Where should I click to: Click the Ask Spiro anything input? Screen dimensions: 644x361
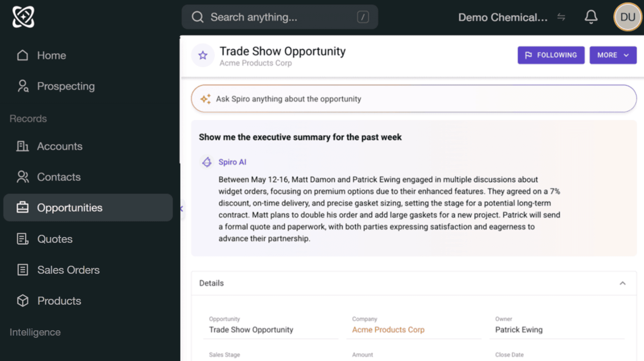click(414, 99)
